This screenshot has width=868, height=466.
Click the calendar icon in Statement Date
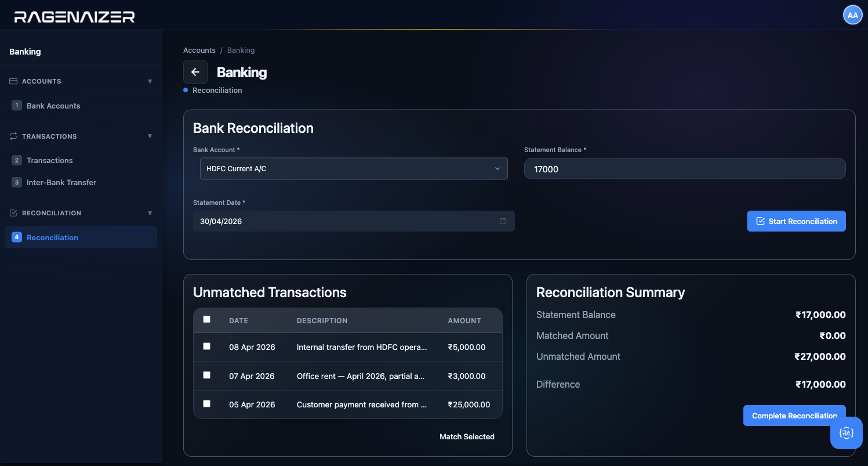503,221
